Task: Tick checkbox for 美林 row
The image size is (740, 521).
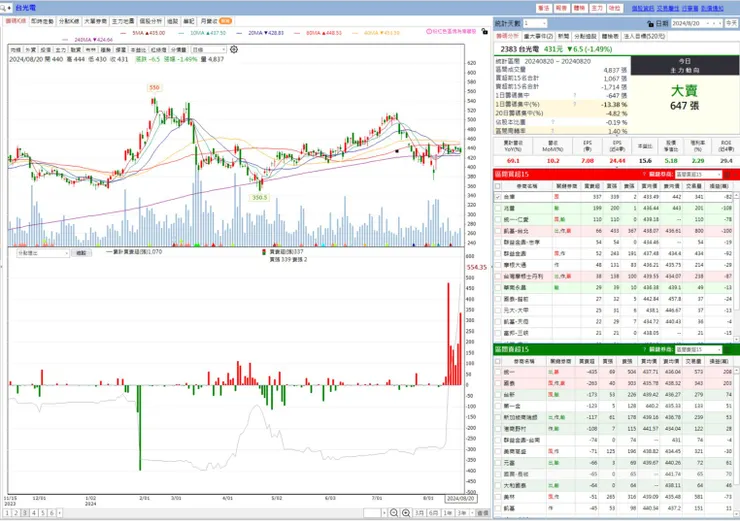Action: tap(498, 496)
